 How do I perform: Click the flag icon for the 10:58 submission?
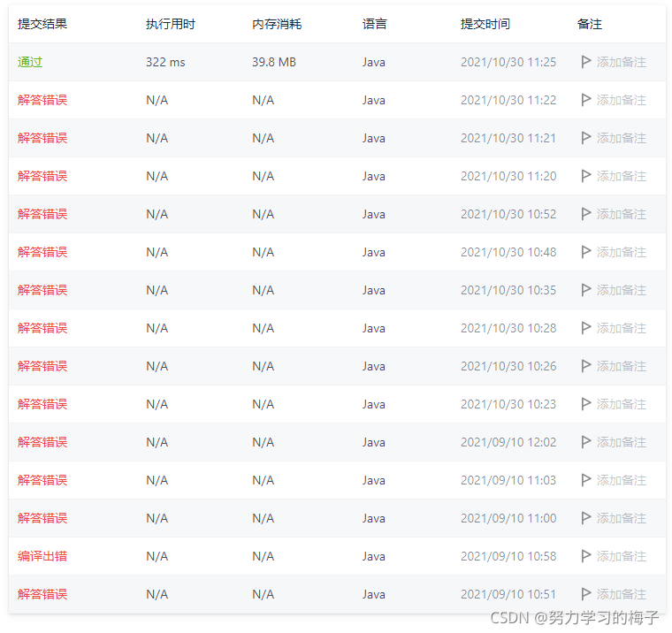(x=586, y=556)
